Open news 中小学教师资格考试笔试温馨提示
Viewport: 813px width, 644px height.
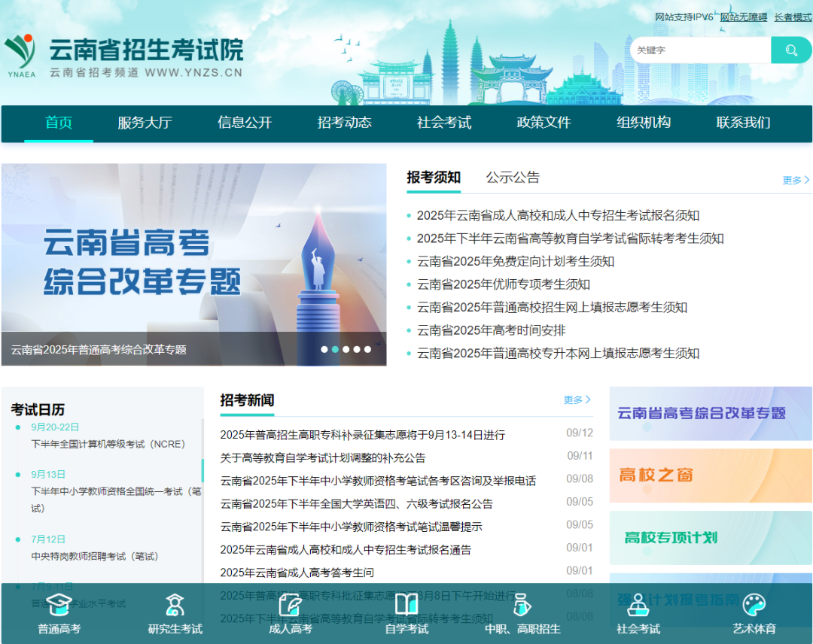click(351, 527)
